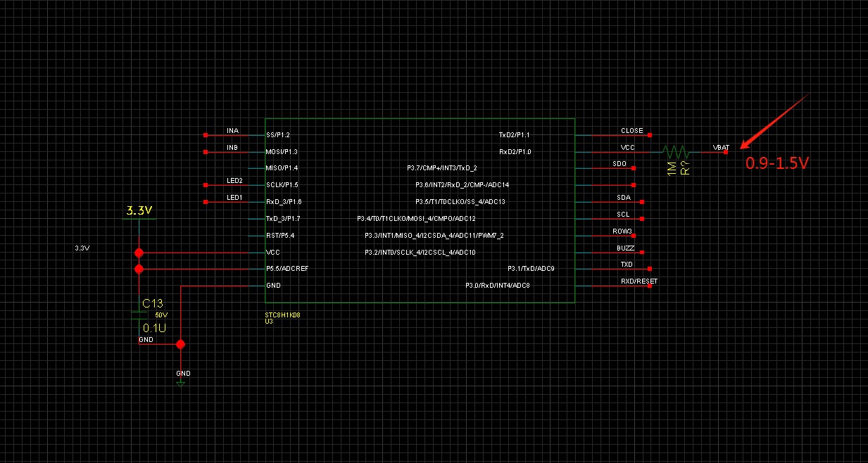Click endpoint of unlabeled P3.6 net wire

(x=634, y=185)
